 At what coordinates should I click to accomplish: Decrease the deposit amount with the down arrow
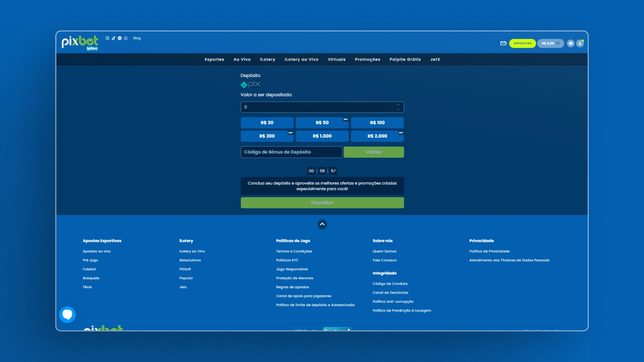(398, 110)
